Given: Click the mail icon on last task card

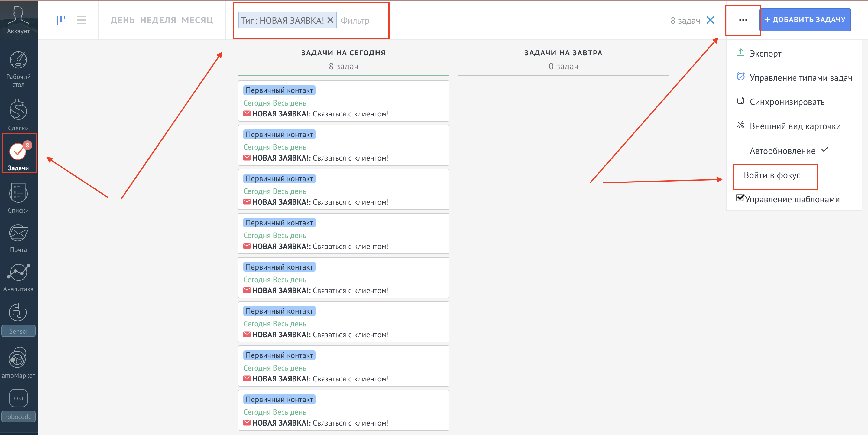Looking at the screenshot, I should point(247,423).
